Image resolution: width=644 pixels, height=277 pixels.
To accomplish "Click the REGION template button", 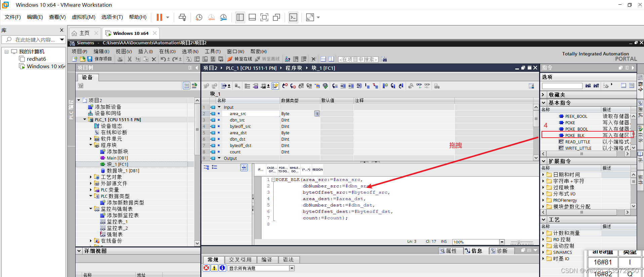I will pos(318,170).
